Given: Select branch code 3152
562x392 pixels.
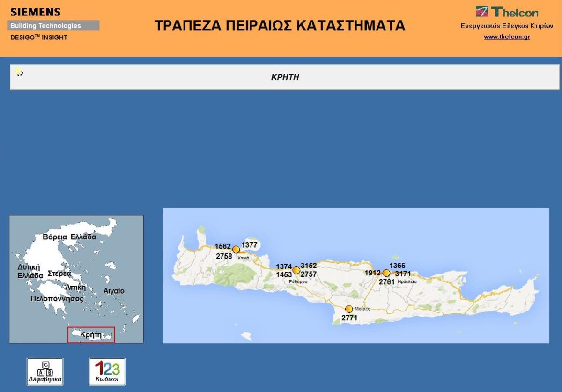Looking at the screenshot, I should point(309,266).
